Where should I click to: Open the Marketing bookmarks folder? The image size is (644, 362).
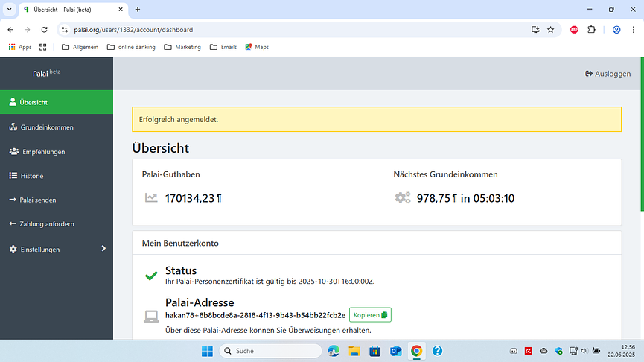(182, 47)
